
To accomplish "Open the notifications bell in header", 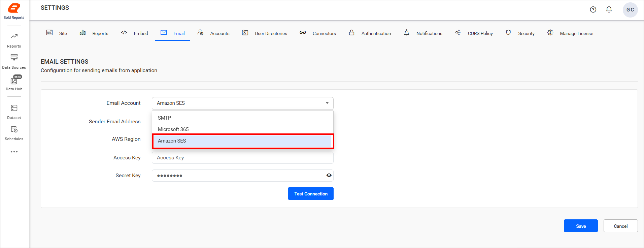I will [609, 10].
